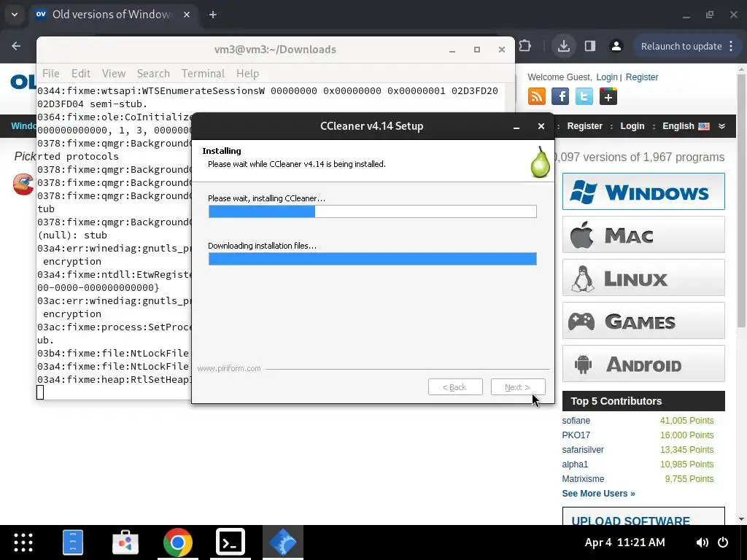Viewport: 747px width, 560px height.
Task: Click the Twitter icon
Action: point(584,97)
